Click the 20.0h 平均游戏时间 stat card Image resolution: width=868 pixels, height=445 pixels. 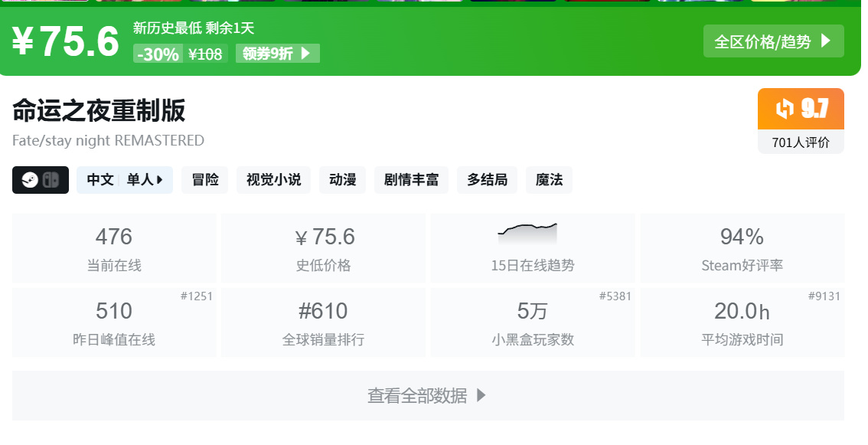coord(742,322)
